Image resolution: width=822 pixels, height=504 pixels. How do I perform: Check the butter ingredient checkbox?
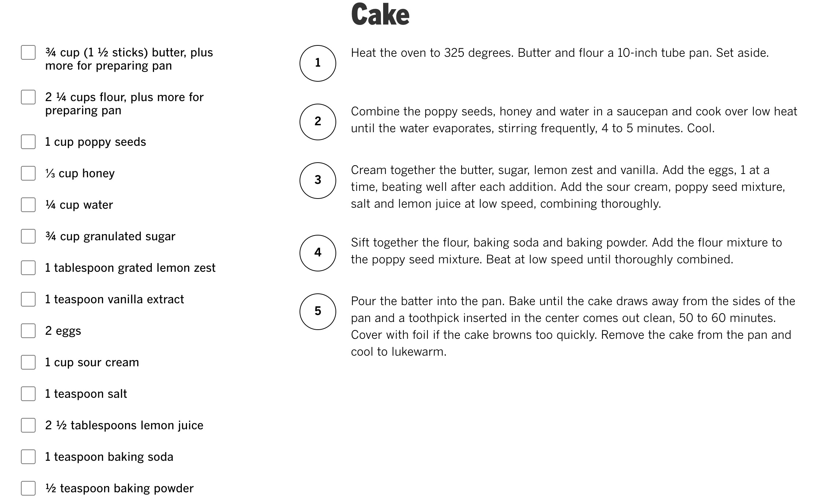(x=28, y=52)
